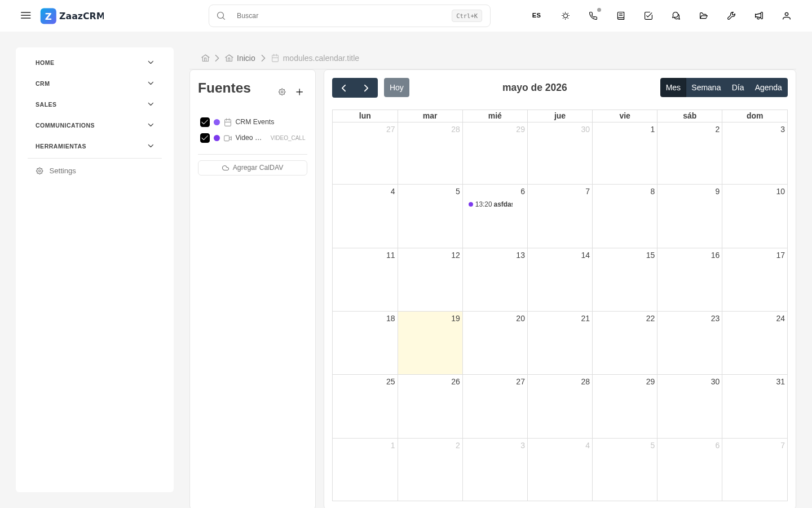Click the Settings gear in sidebar
Screen dimensions: 812x508
click(x=39, y=171)
